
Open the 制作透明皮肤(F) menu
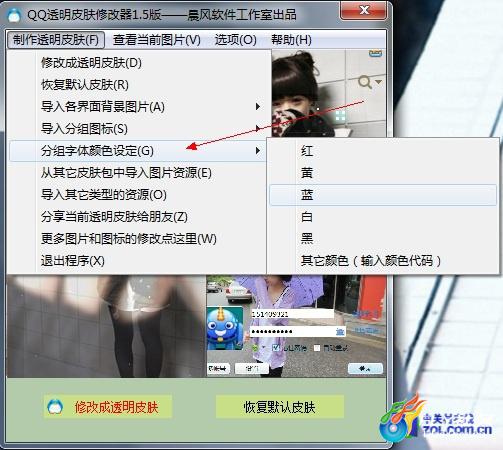pyautogui.click(x=56, y=40)
